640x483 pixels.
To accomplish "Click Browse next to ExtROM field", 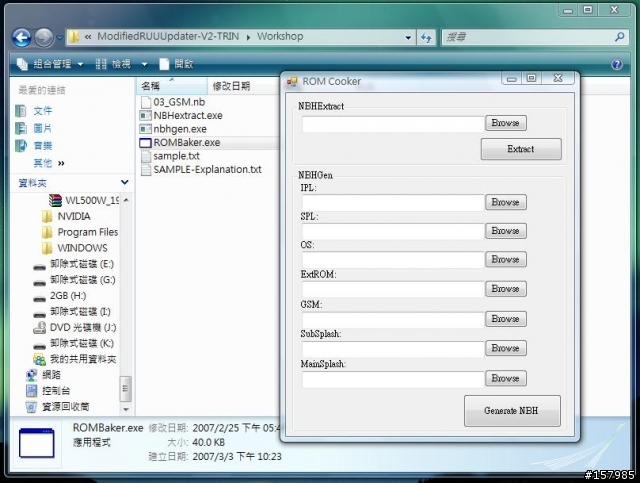I will pos(506,289).
